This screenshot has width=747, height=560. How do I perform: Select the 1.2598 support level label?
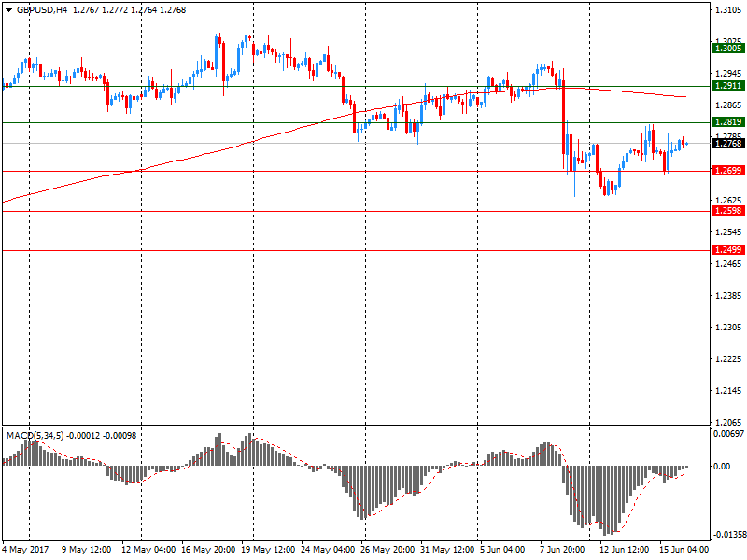point(727,211)
